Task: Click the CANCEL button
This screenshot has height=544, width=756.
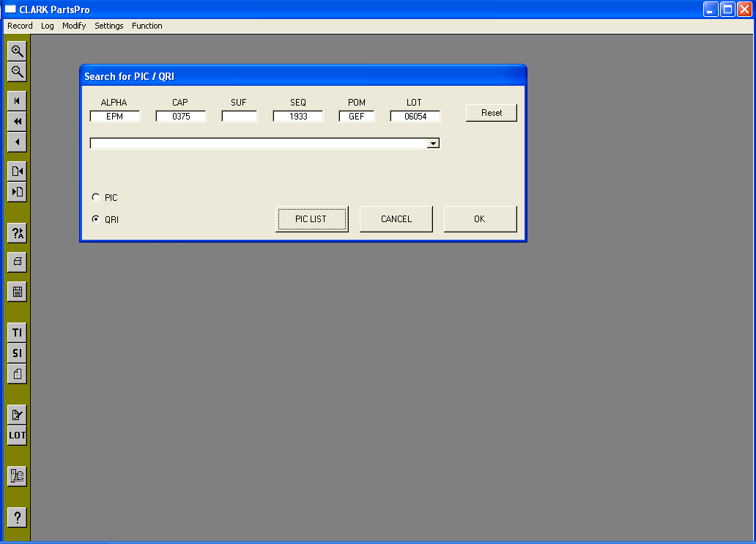Action: click(396, 219)
